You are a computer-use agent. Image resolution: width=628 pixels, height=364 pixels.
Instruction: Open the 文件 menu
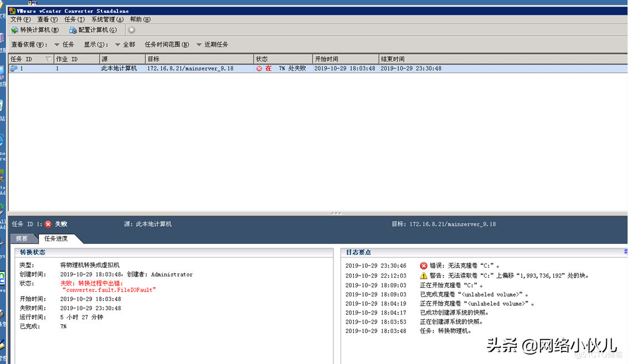(20, 19)
